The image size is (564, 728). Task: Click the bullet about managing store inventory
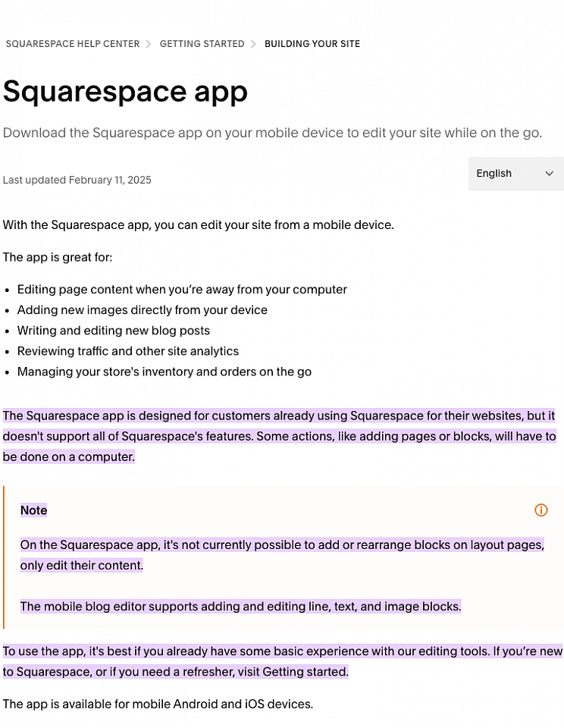[164, 372]
